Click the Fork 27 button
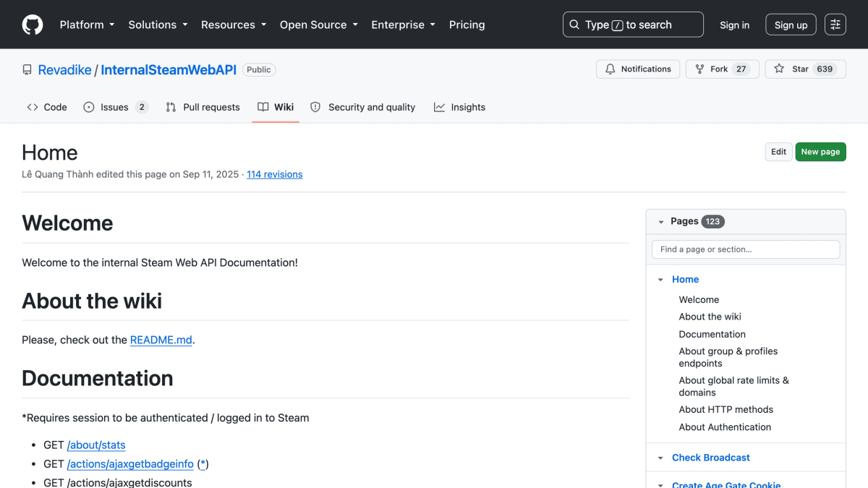This screenshot has height=488, width=868. coord(723,69)
